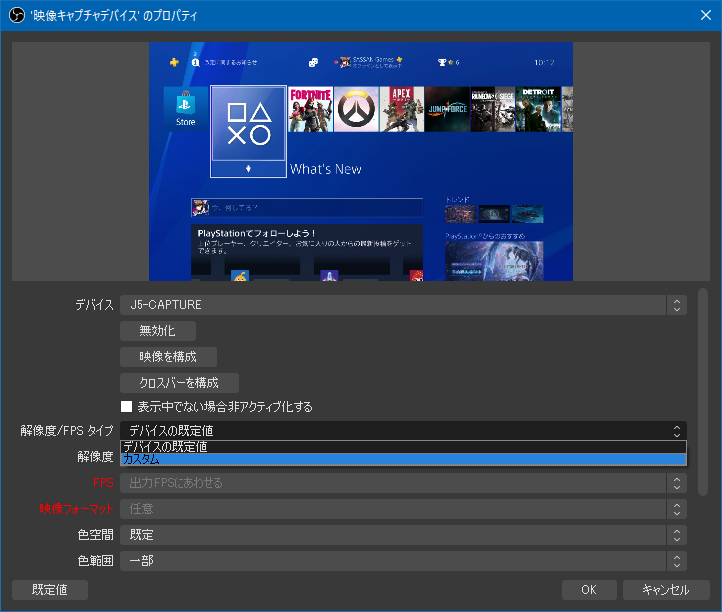Click the Jump Force thumbnail in preview
The image size is (722, 612).
(x=447, y=109)
